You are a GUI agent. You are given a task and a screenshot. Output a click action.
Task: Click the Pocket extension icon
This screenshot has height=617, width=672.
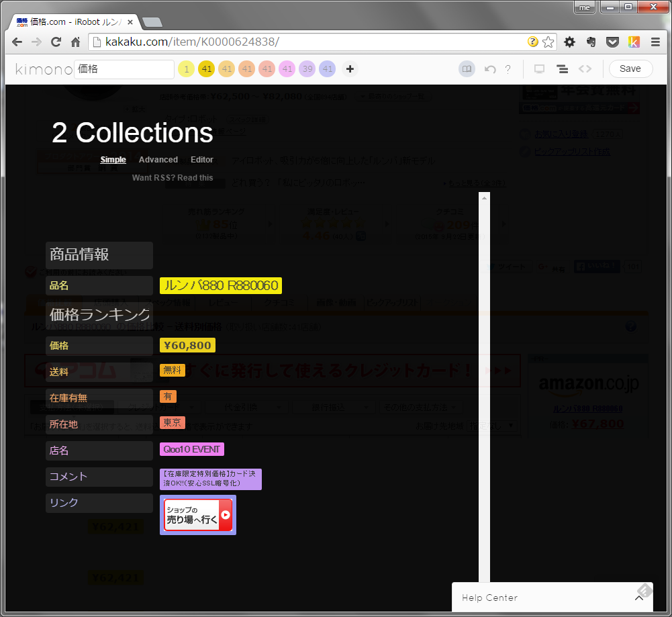[x=612, y=42]
